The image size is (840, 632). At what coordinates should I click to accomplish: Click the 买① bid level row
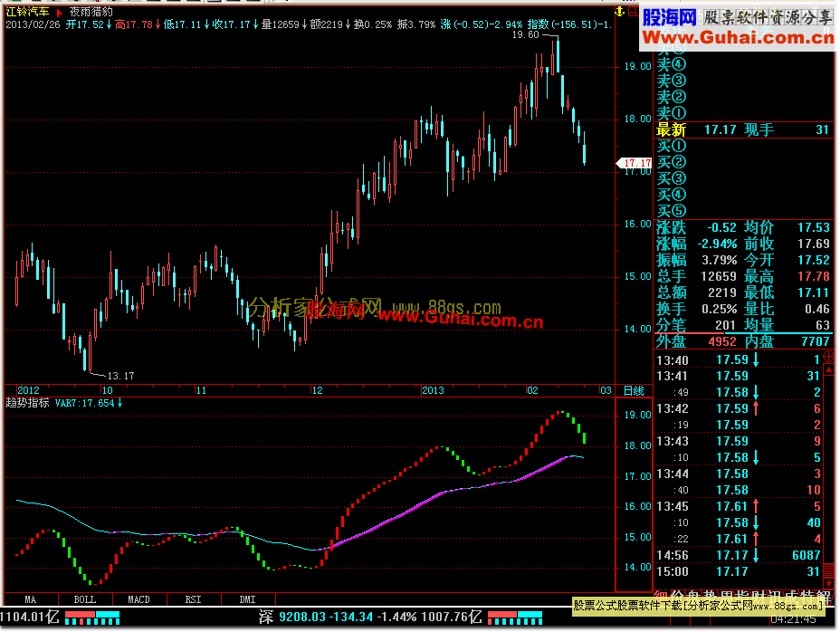tap(743, 146)
